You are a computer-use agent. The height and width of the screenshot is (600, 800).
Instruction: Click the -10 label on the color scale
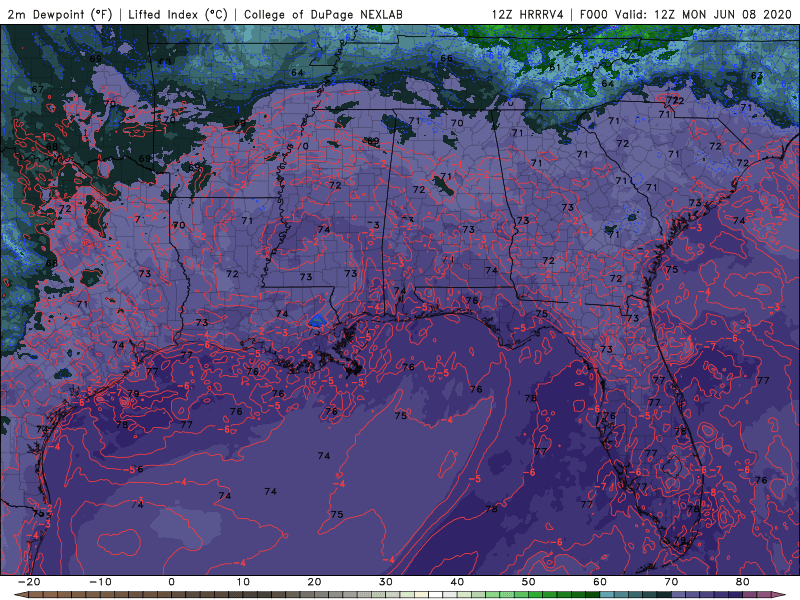point(99,582)
